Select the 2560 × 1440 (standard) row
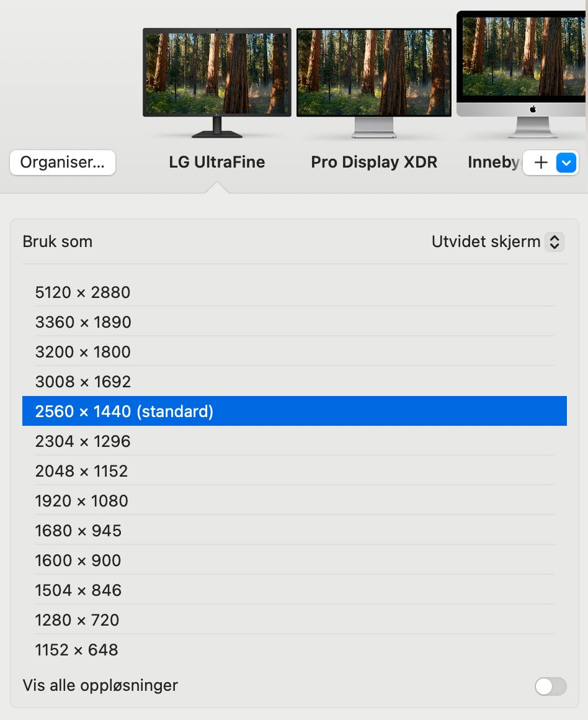Viewport: 588px width, 720px height. (294, 411)
